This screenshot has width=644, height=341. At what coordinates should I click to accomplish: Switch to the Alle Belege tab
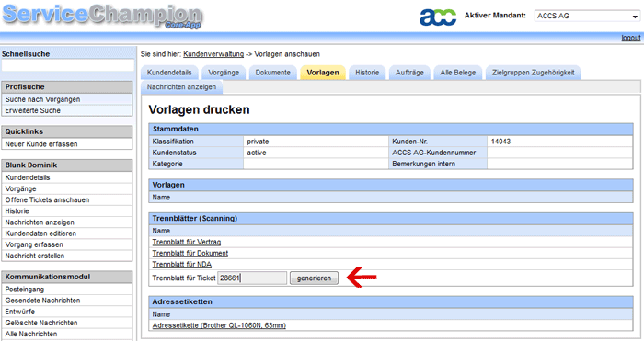[458, 73]
